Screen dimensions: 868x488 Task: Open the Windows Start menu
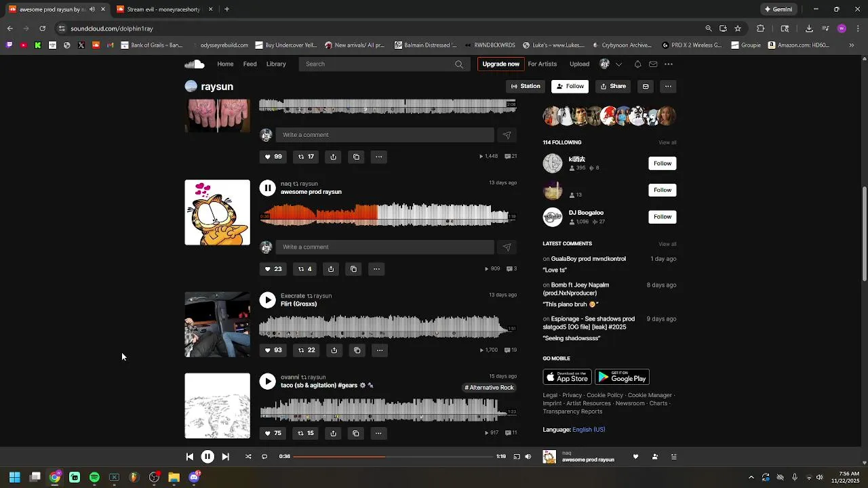(14, 477)
